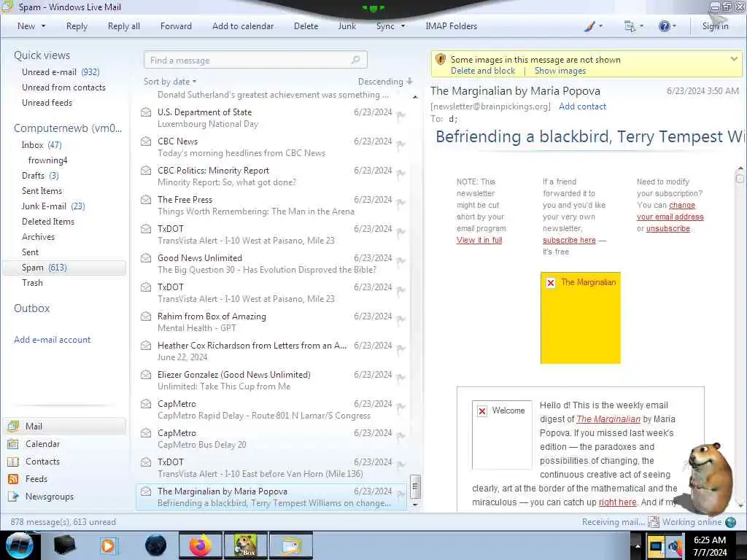The width and height of the screenshot is (747, 560).
Task: Flag the CBC Politics: Minority Report message
Action: [401, 174]
